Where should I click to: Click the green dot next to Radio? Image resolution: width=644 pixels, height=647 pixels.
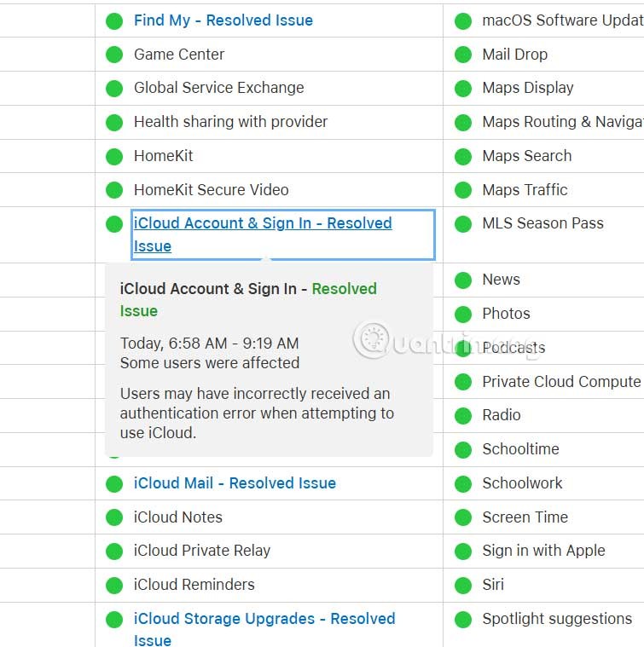(x=463, y=415)
